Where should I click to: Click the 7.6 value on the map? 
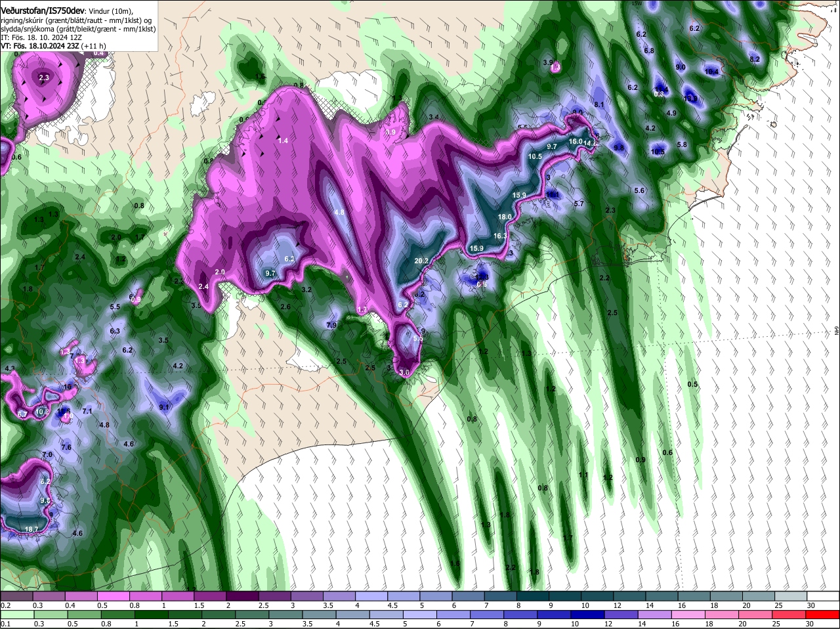66,447
